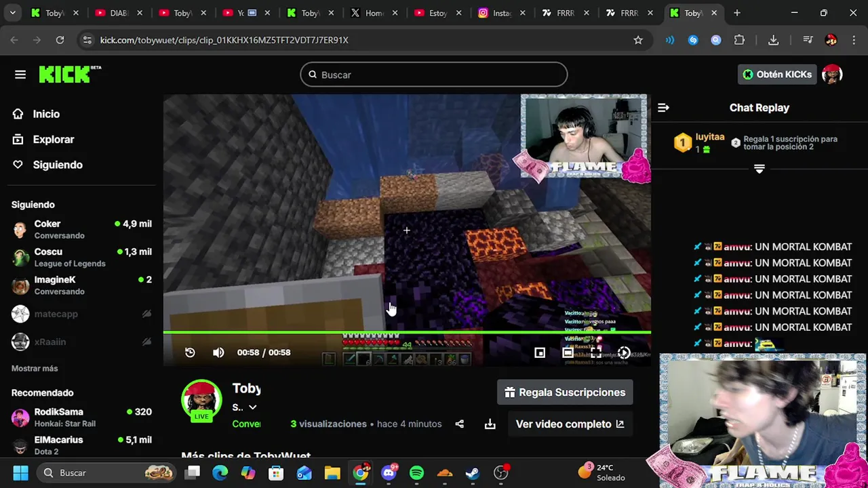This screenshot has height=488, width=868.
Task: Switch to the X Home tab
Action: point(374,13)
